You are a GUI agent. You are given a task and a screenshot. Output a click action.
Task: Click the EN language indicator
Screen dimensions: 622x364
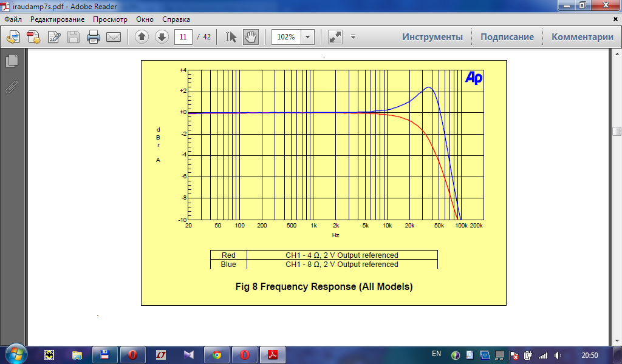(436, 354)
